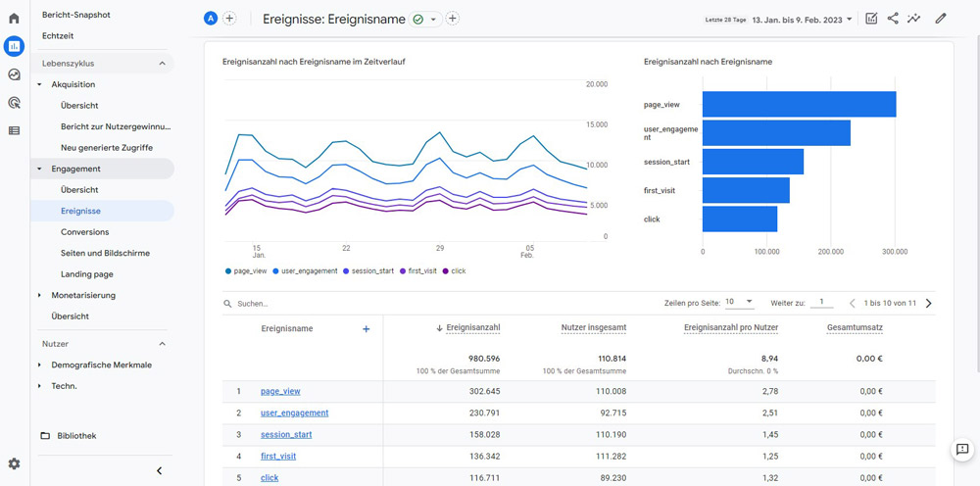Open Echtzeit report in sidebar
This screenshot has height=486, width=980.
[59, 35]
